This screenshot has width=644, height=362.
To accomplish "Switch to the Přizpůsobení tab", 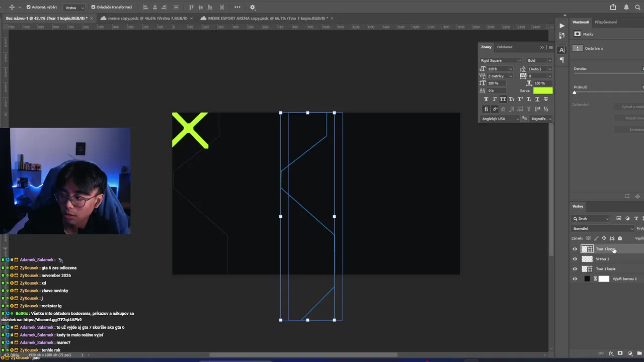I will 606,22.
